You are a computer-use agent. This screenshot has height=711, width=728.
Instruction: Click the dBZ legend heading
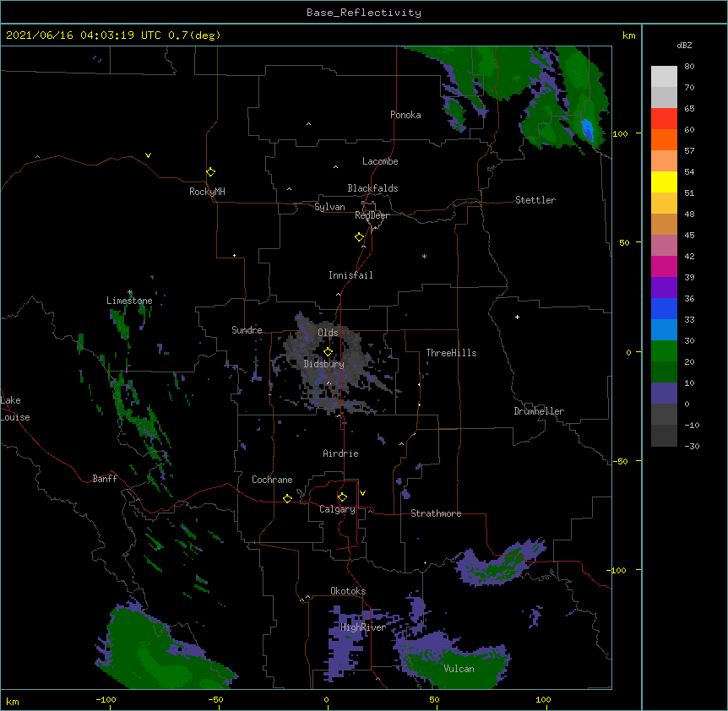[684, 45]
